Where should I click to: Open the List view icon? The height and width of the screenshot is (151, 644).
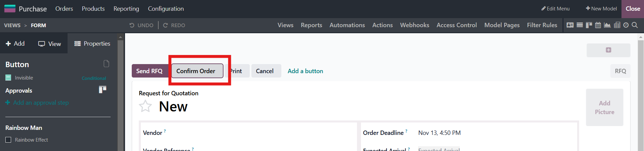coord(580,25)
